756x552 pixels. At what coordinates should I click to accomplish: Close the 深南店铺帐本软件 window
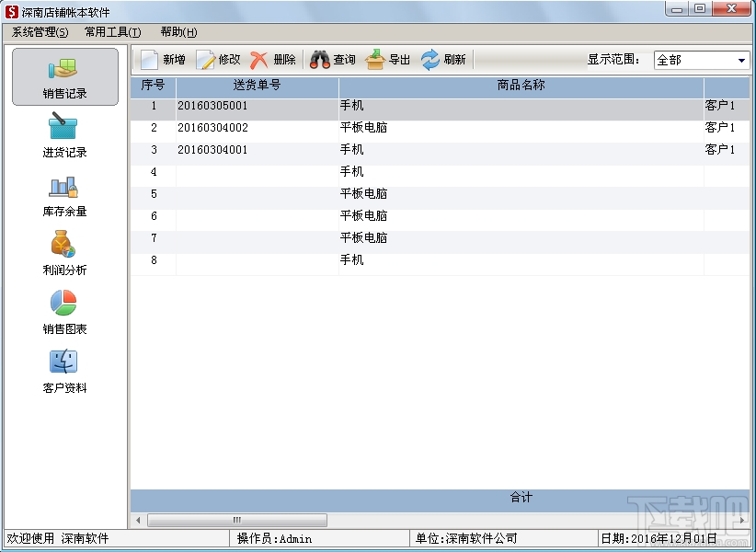731,9
